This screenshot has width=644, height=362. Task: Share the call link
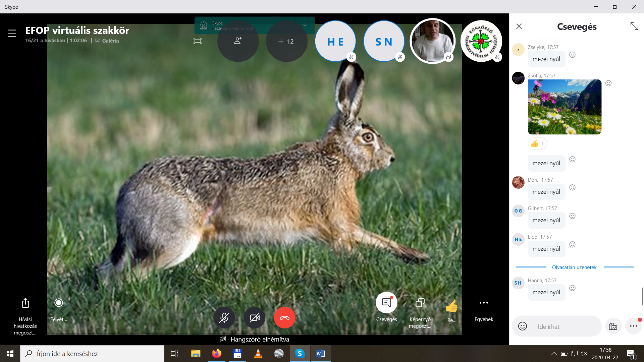point(25,316)
